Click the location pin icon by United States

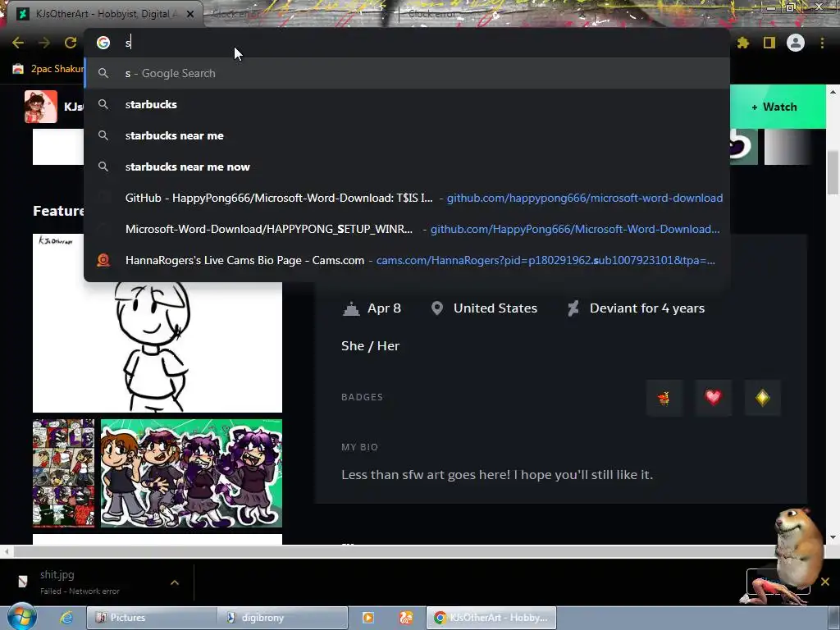[437, 308]
